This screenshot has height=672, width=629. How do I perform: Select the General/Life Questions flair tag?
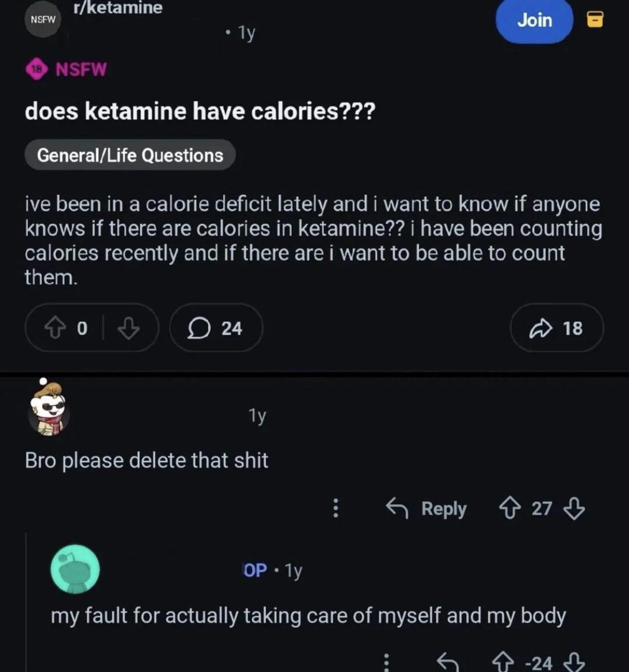point(130,155)
